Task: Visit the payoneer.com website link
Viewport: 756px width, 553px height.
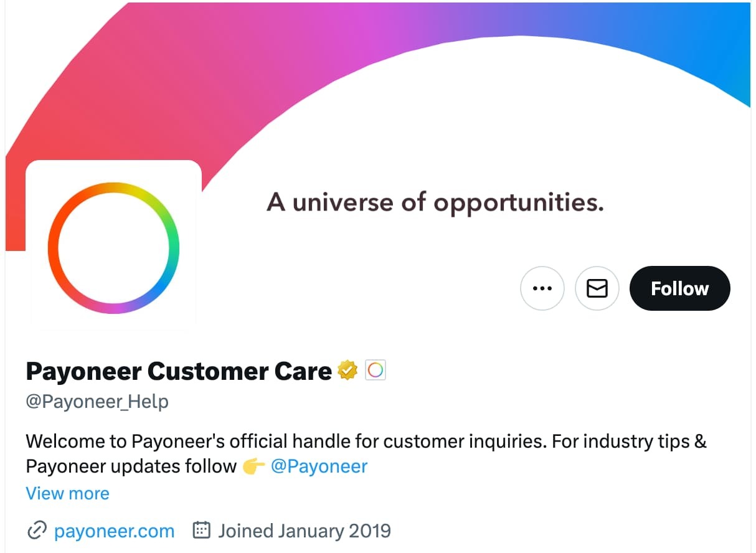Action: click(x=114, y=531)
